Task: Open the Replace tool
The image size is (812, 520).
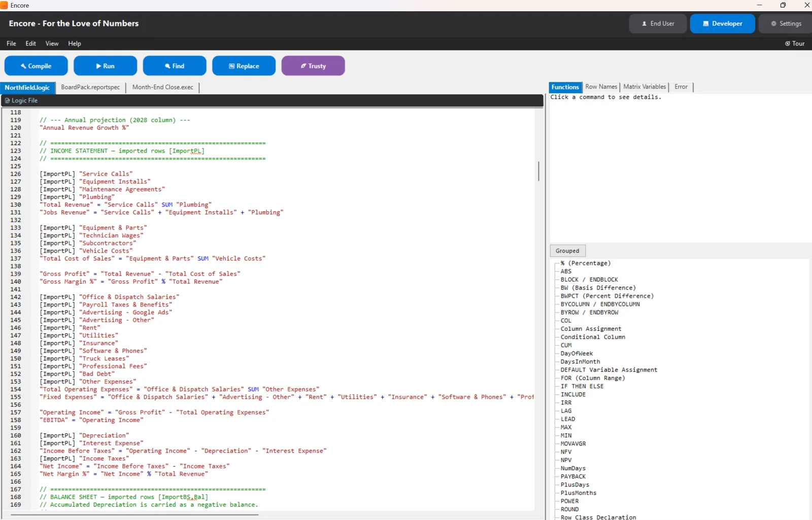Action: [x=244, y=66]
